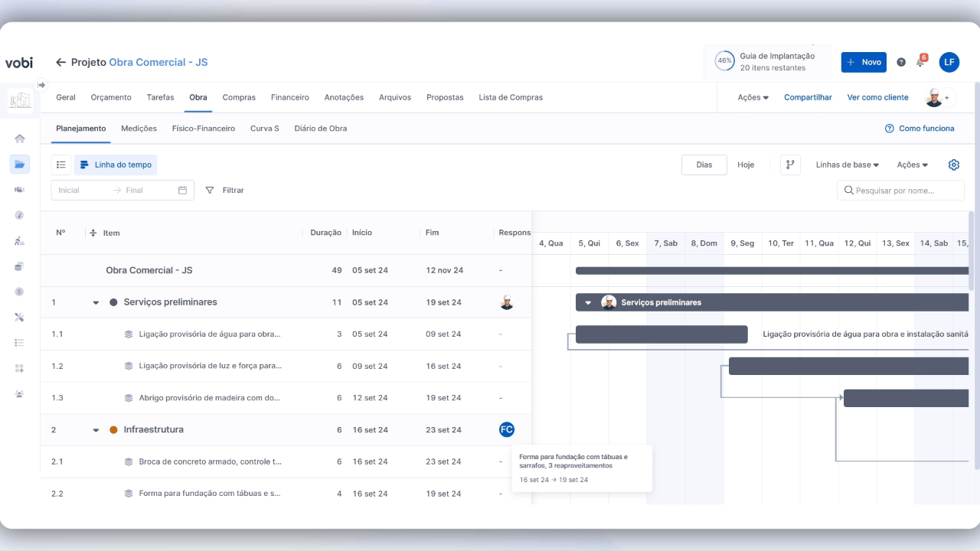Open the Arquivos tab
980x551 pixels.
coord(395,97)
